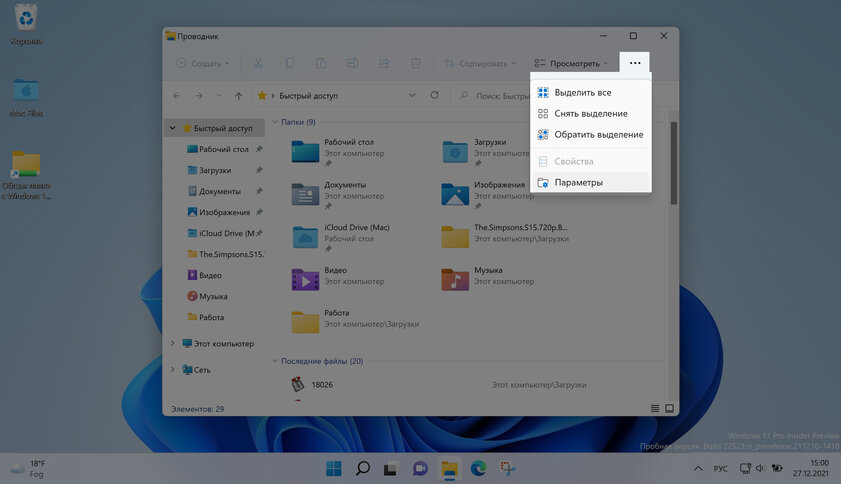Collapse Последние файлы (20) group
This screenshot has height=484, width=841.
275,361
